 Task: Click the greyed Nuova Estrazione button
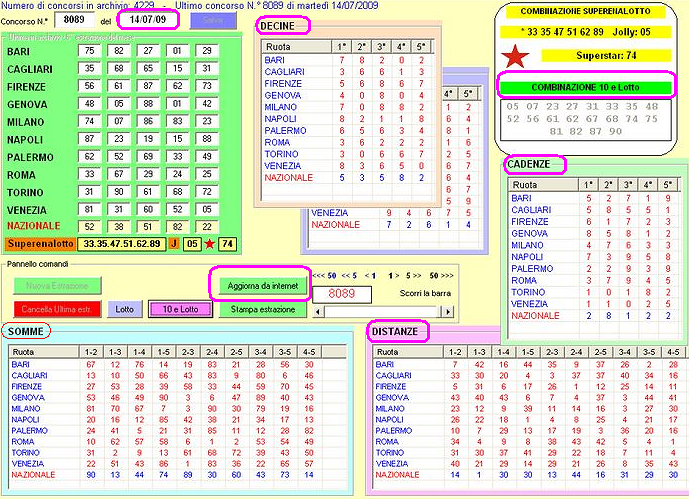[57, 286]
